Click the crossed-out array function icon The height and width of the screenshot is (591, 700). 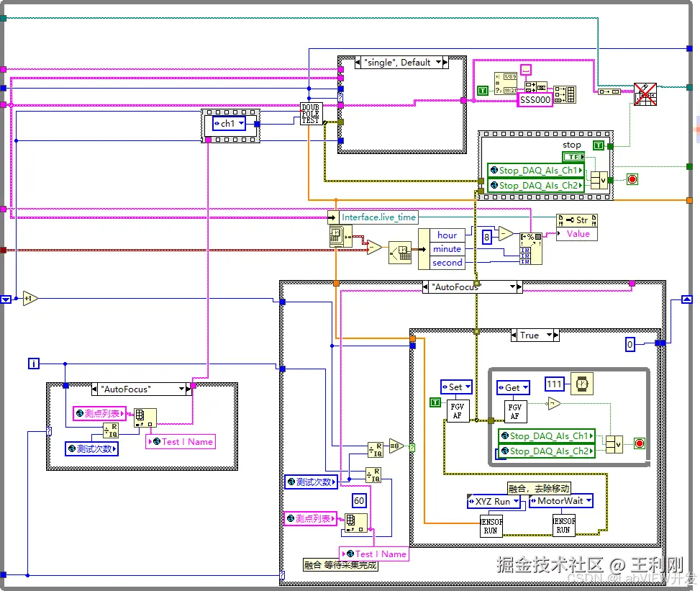tap(645, 94)
